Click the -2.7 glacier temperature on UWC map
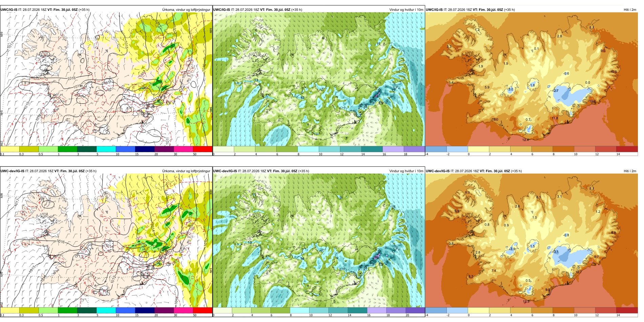 click(x=556, y=91)
